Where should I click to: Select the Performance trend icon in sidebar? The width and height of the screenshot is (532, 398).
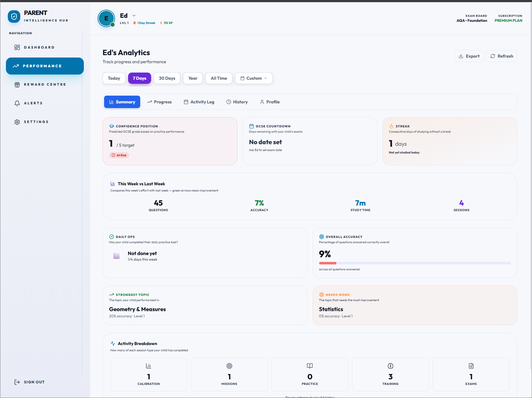point(15,66)
